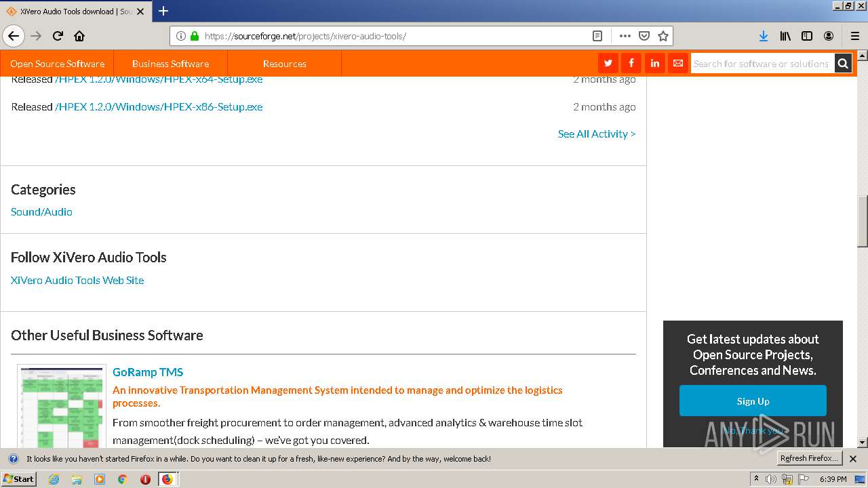The width and height of the screenshot is (868, 488).
Task: Reload the current page
Action: pos(58,36)
